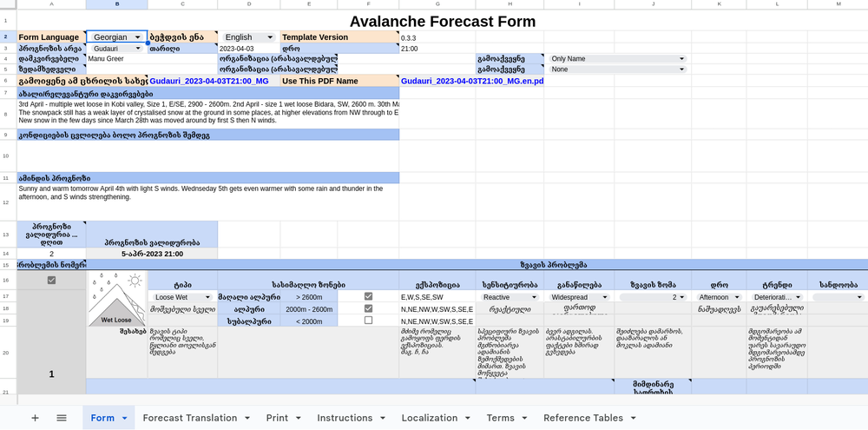Click the Avalanche Forecast Form title
Viewport: 868px width, 430px height.
(443, 22)
